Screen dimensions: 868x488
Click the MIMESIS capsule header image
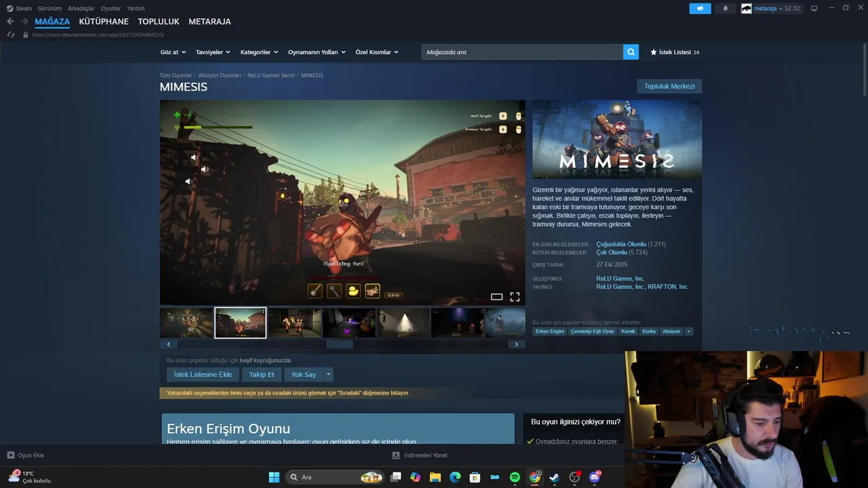[617, 140]
